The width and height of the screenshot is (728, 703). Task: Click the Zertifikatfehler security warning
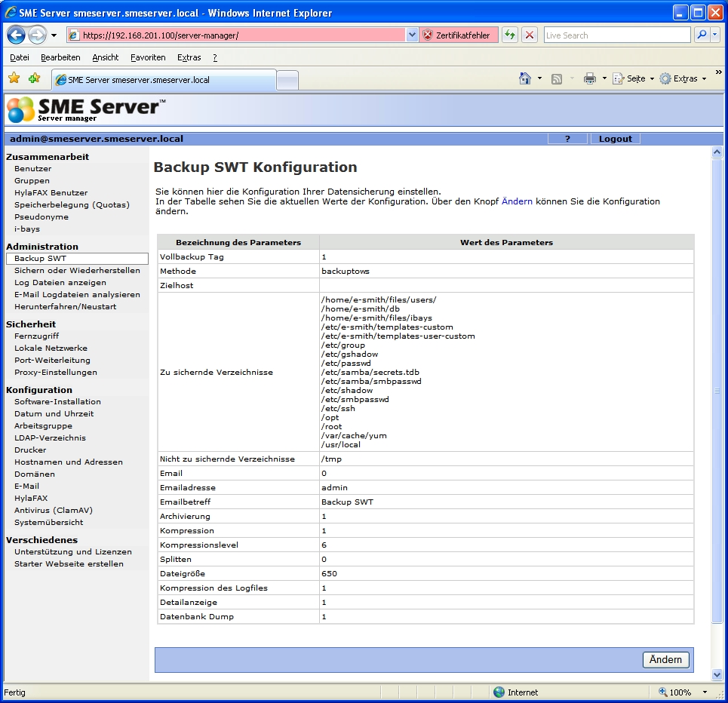[459, 35]
